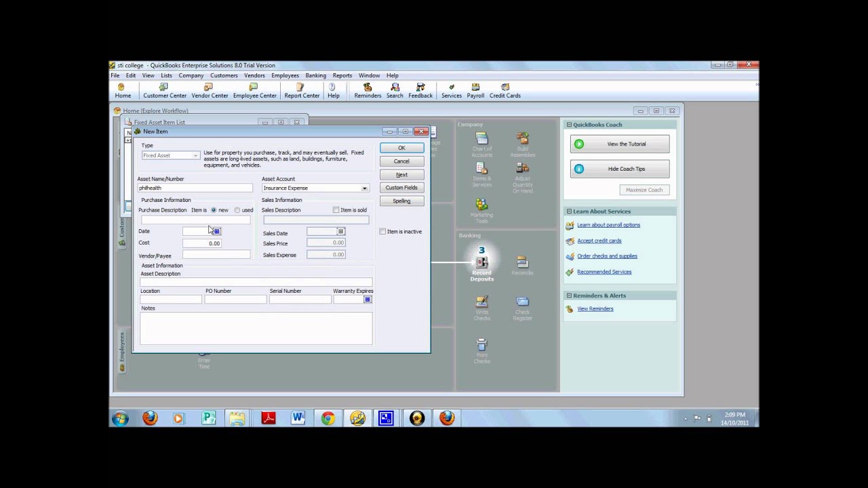The height and width of the screenshot is (488, 868).
Task: Open Chart of Accounts icon
Action: pyautogui.click(x=482, y=145)
